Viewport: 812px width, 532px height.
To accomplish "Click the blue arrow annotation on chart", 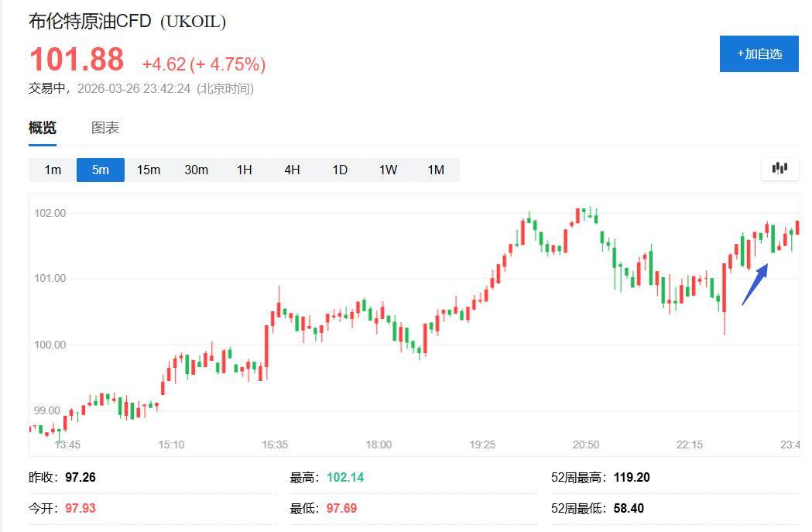I will coord(755,284).
